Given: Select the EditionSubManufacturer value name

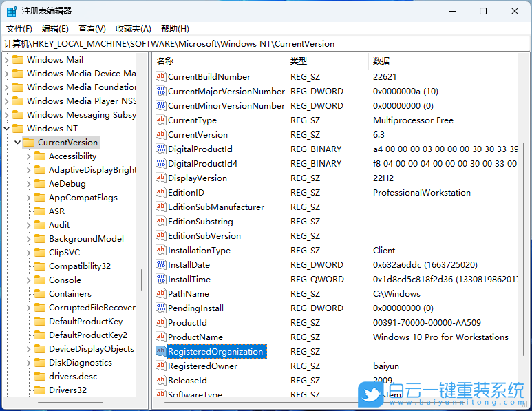Looking at the screenshot, I should 216,207.
